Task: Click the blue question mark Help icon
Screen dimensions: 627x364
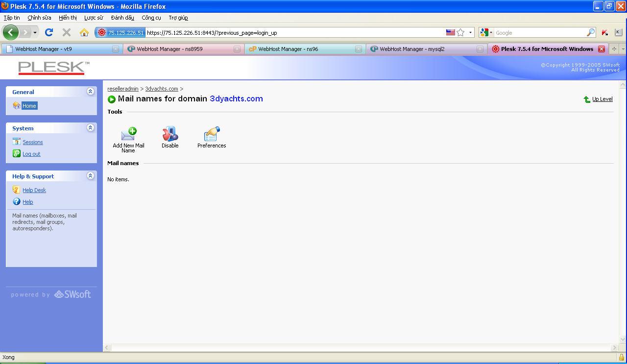Action: (17, 201)
